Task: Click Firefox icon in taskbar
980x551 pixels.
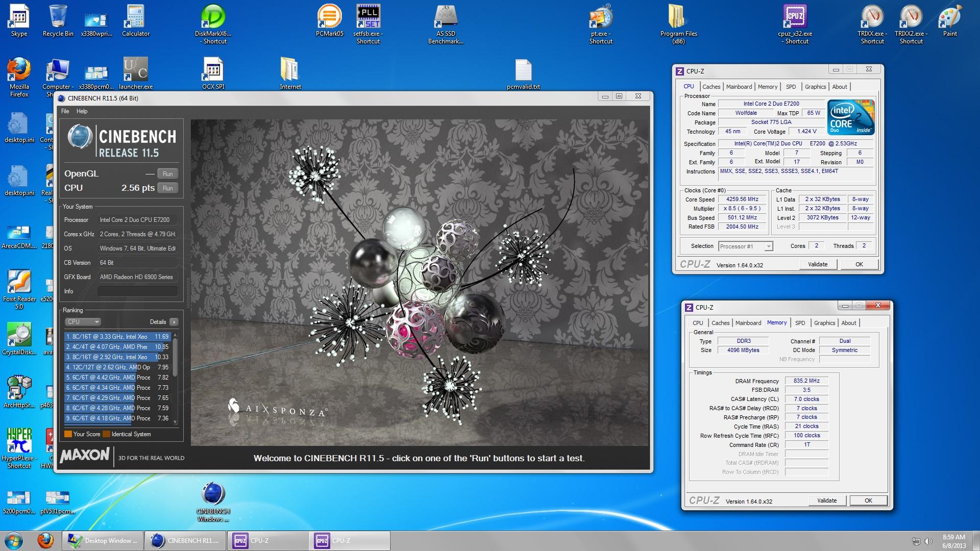Action: click(x=45, y=540)
